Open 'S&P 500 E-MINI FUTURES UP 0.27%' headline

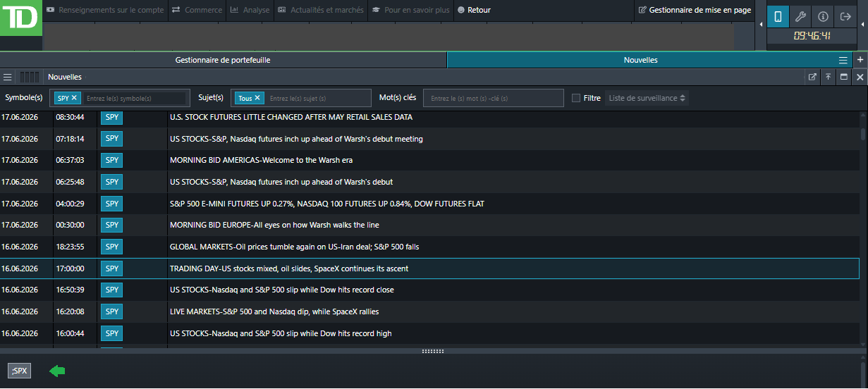point(327,204)
